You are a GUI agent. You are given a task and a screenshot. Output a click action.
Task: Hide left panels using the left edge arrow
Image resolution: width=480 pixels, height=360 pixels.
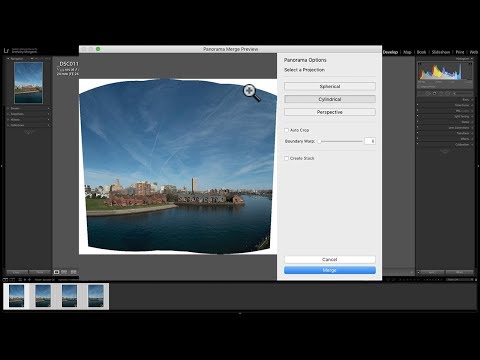pyautogui.click(x=2, y=166)
